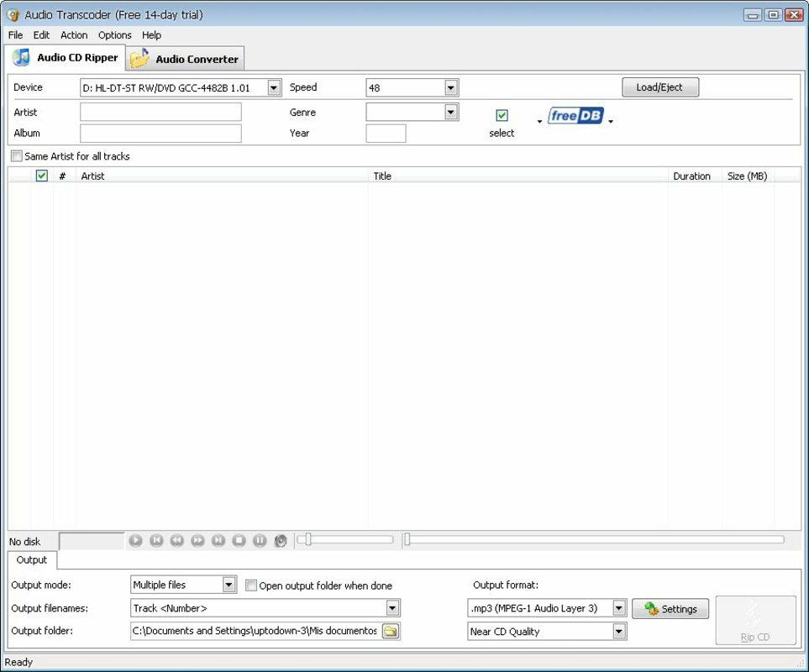Click the previous track button

click(x=156, y=540)
